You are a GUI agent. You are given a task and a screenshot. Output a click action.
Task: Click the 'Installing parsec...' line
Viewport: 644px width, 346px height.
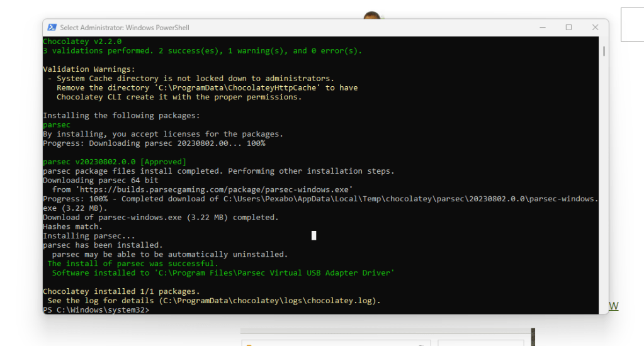89,236
